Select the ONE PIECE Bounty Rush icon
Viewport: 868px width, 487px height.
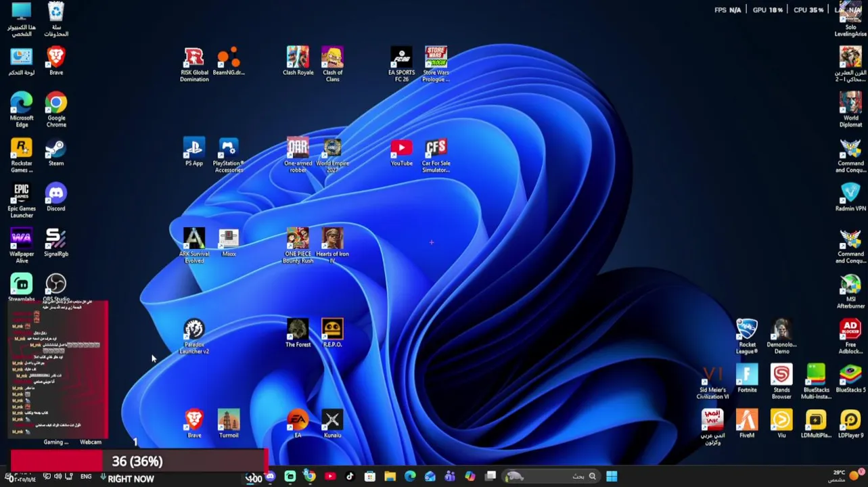[x=298, y=246]
